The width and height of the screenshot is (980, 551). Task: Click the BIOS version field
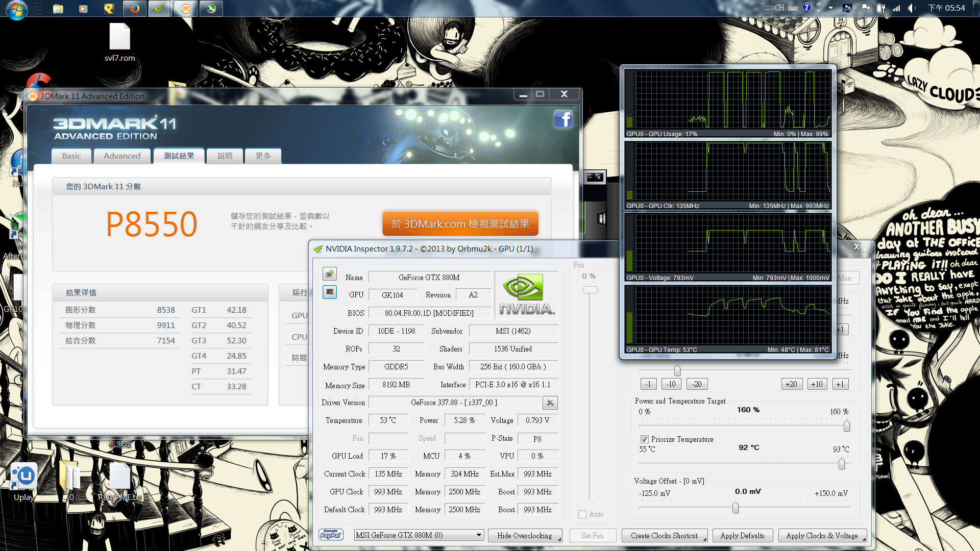[429, 313]
